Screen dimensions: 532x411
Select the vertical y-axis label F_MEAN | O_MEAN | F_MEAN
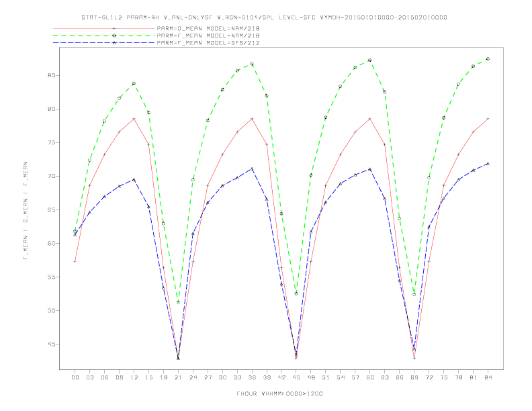[26, 211]
